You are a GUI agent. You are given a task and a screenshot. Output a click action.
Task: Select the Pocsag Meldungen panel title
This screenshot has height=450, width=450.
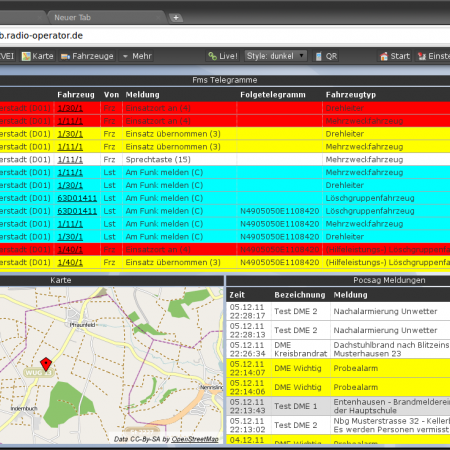click(x=389, y=280)
